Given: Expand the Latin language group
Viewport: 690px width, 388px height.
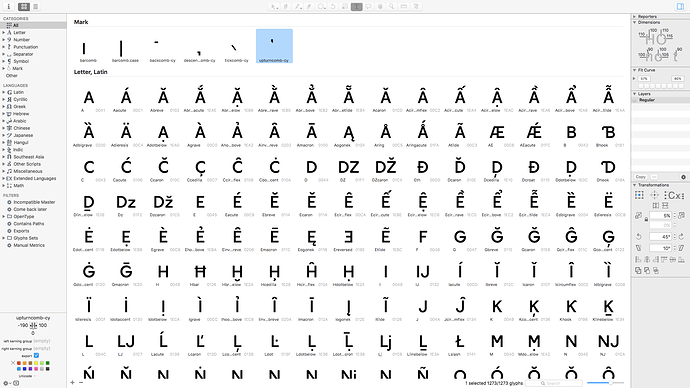Looking at the screenshot, I should click(4, 92).
